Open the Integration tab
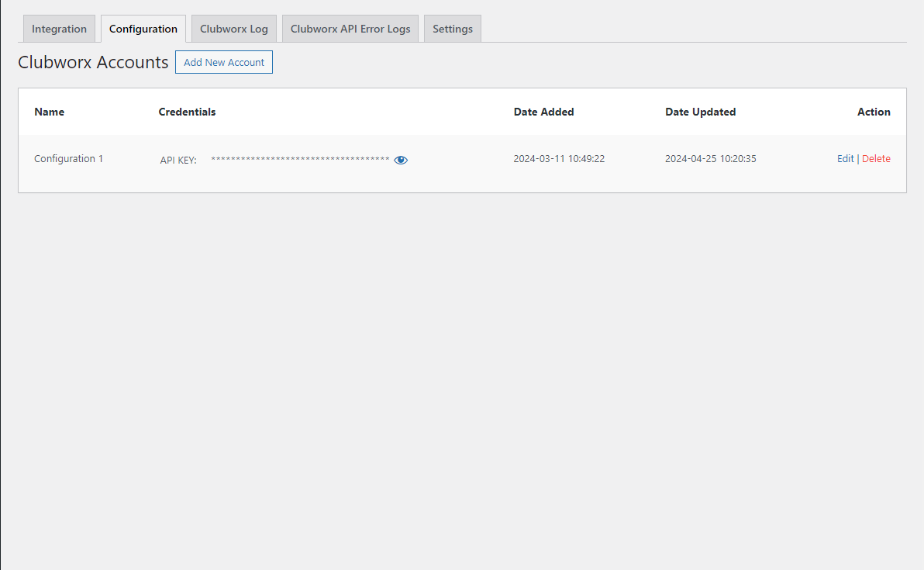 click(x=59, y=29)
